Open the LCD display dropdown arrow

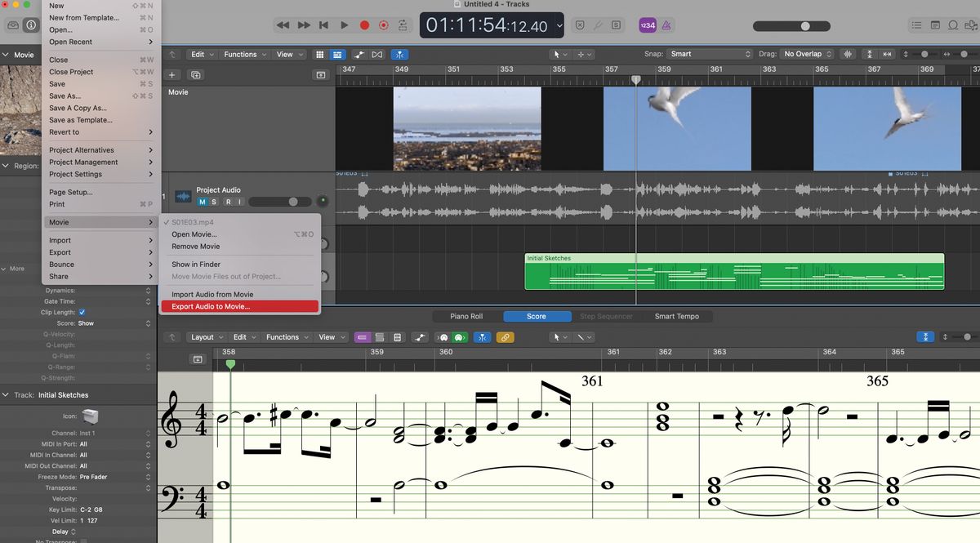pos(560,25)
